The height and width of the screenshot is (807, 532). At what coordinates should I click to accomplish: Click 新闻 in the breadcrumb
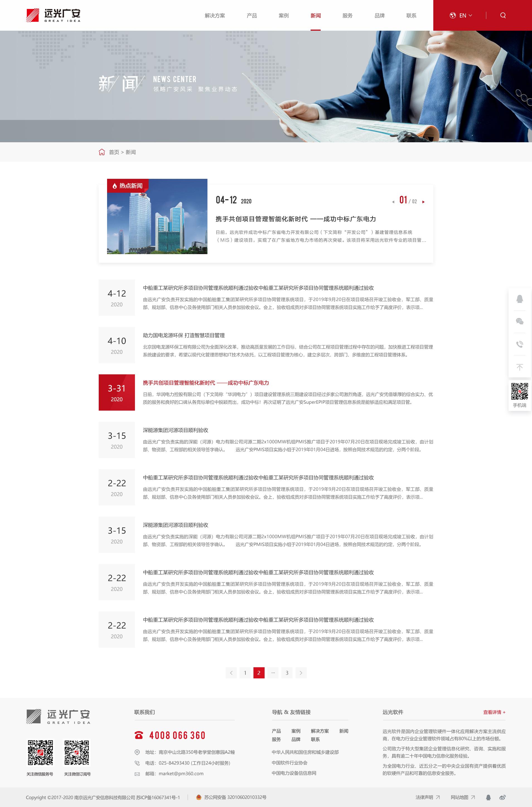(x=130, y=152)
